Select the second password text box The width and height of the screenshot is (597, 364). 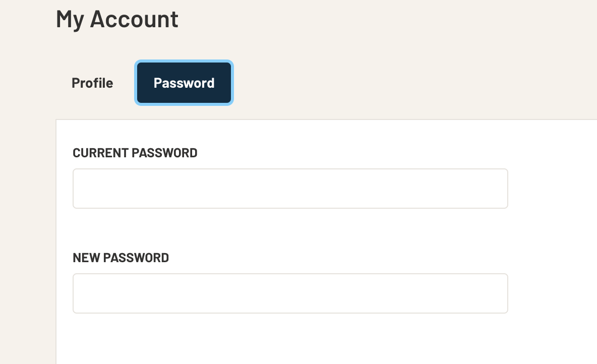(x=290, y=293)
